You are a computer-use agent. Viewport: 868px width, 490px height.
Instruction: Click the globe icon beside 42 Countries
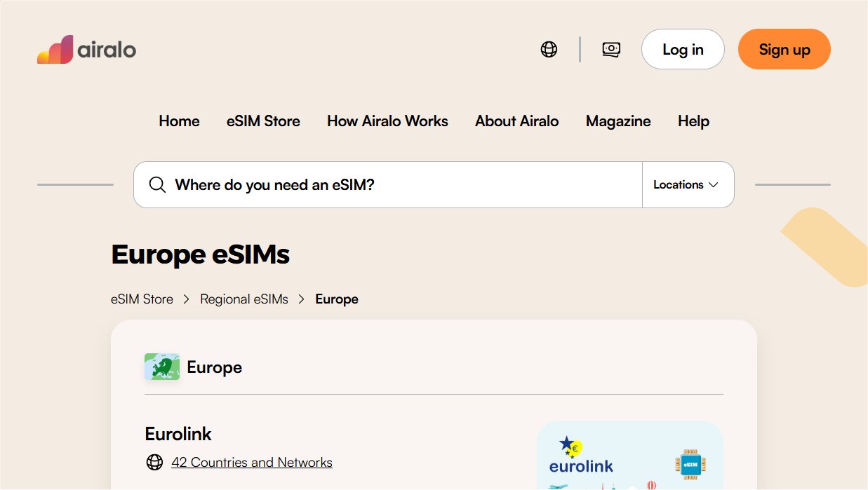click(x=154, y=463)
